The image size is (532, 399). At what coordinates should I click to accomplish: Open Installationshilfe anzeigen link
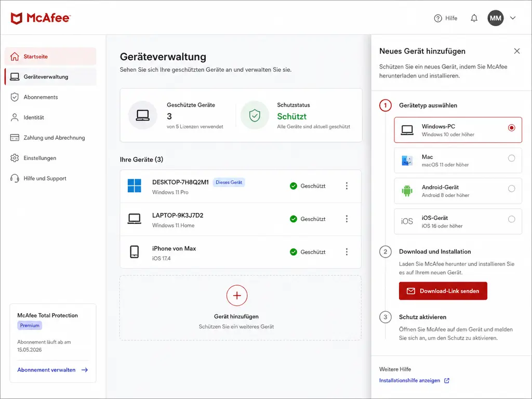pyautogui.click(x=409, y=381)
